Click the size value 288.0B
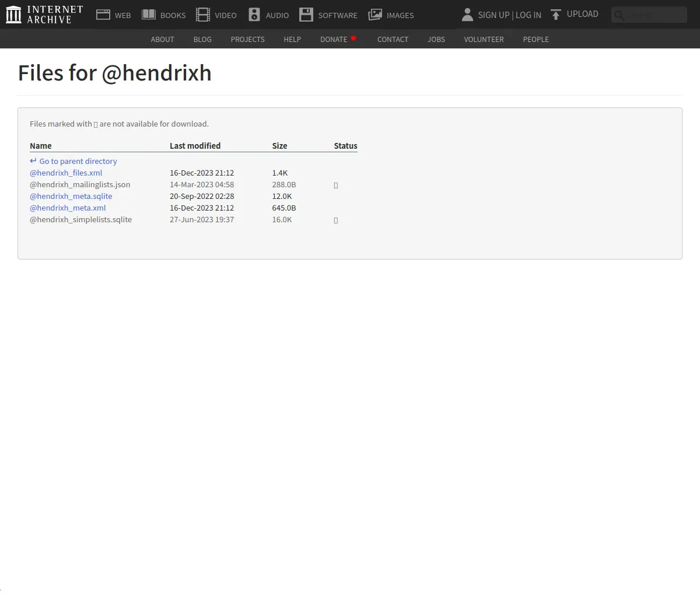 (x=284, y=184)
